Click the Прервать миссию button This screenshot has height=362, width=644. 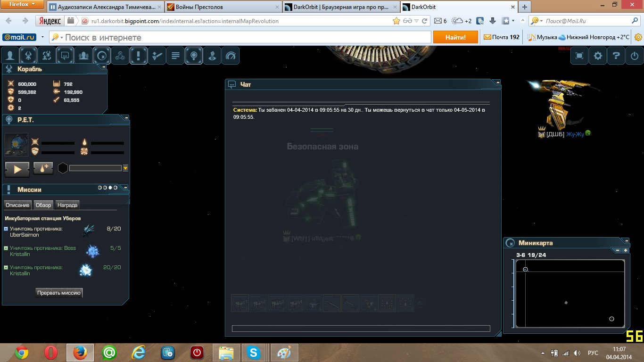click(59, 293)
